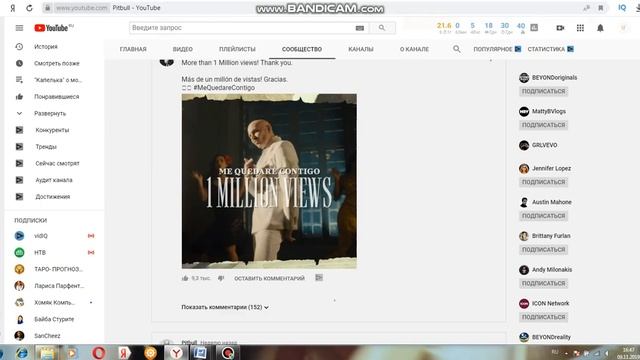Click the channel search magnifier icon
Screen dimensions: 640x360
pyautogui.click(x=457, y=49)
